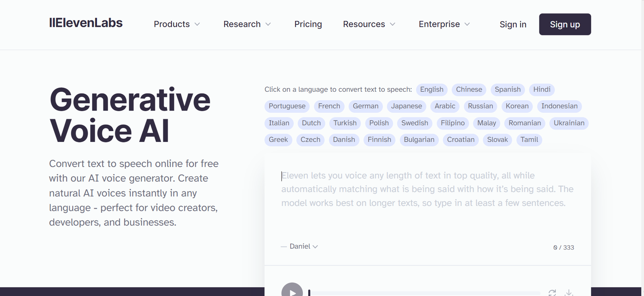The width and height of the screenshot is (644, 296).
Task: Select Malay language option
Action: 487,123
